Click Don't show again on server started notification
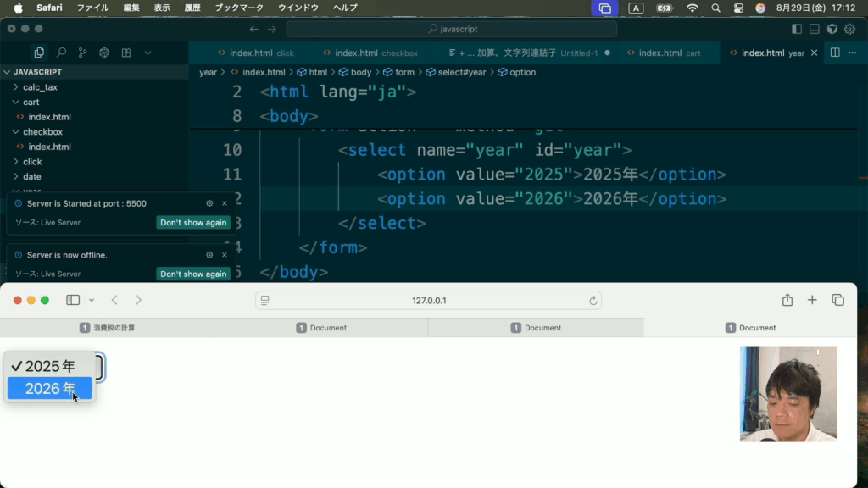 pos(193,223)
